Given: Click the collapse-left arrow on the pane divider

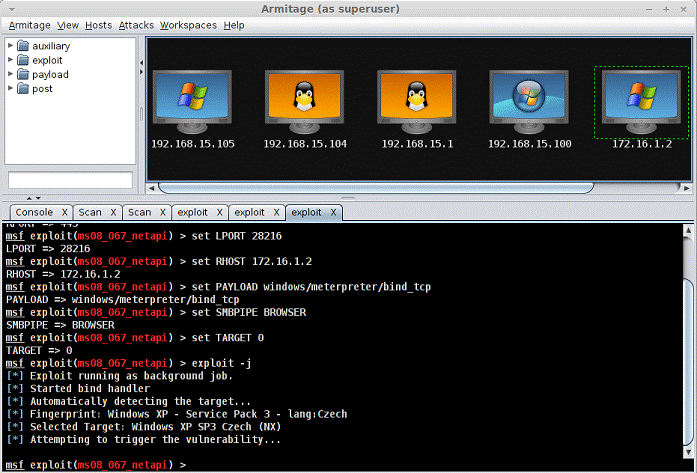Looking at the screenshot, I should 141,63.
